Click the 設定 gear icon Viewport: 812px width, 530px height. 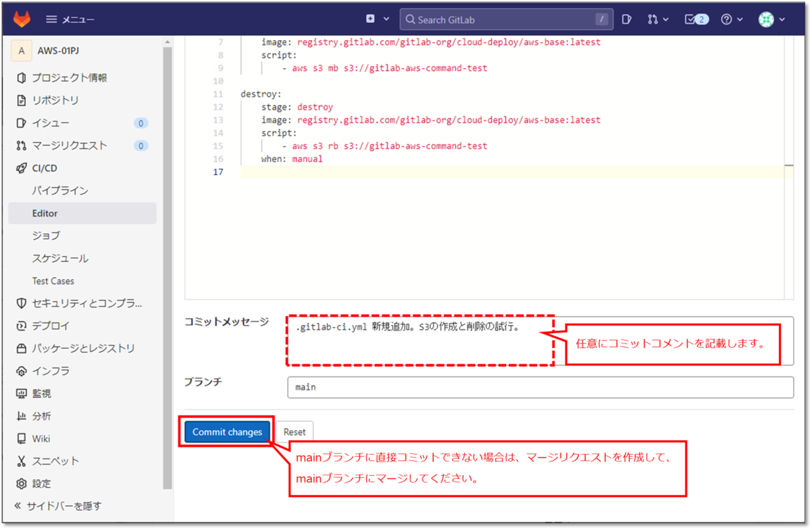pyautogui.click(x=21, y=484)
